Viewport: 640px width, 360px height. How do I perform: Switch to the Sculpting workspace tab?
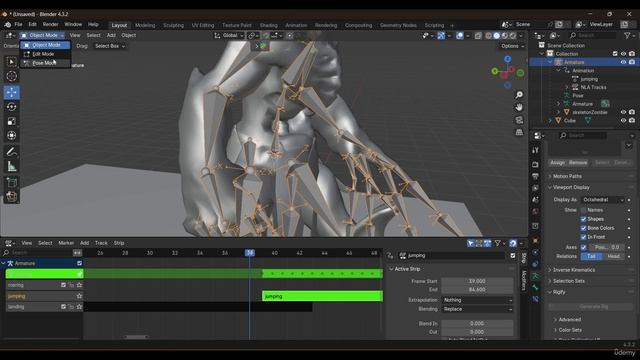tap(173, 25)
